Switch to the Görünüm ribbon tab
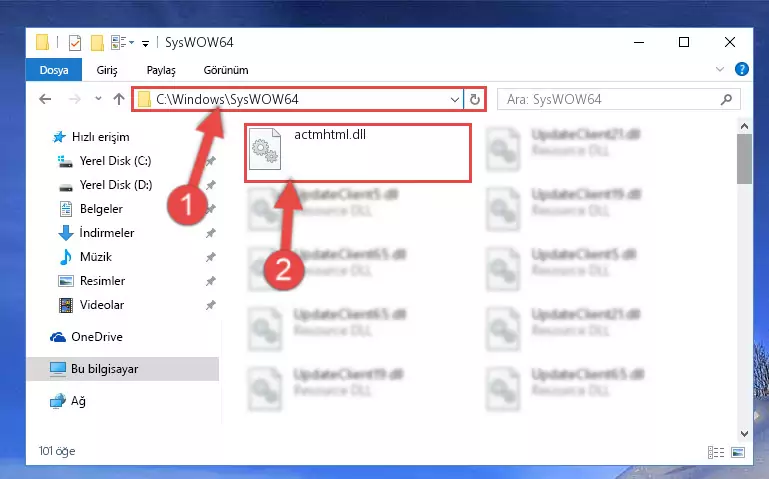Screen dimensions: 769x479 pyautogui.click(x=226, y=70)
